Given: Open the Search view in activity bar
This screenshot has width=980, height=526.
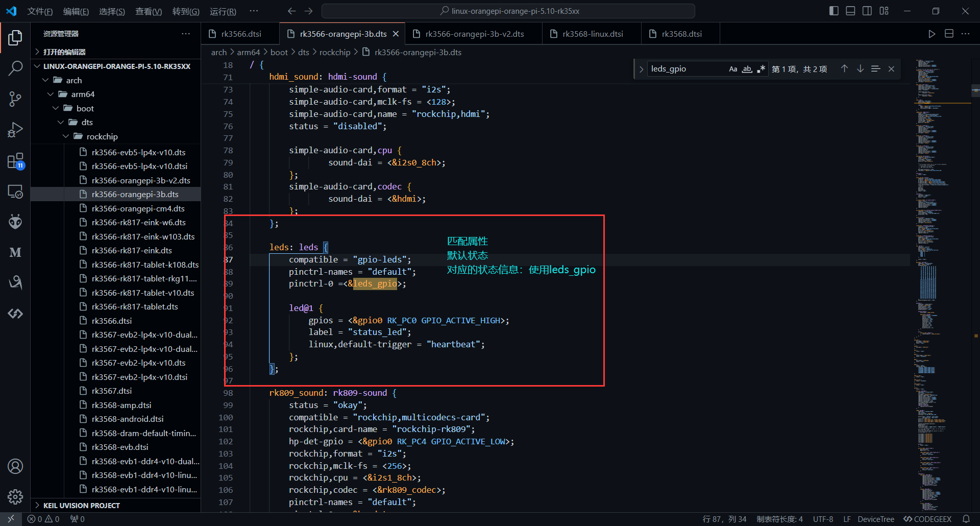Looking at the screenshot, I should click(15, 68).
